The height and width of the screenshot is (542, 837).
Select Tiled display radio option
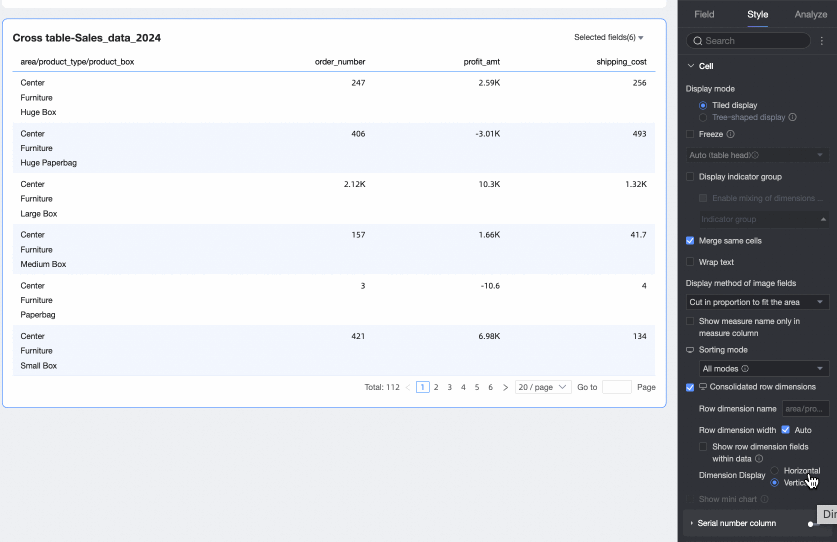point(703,105)
